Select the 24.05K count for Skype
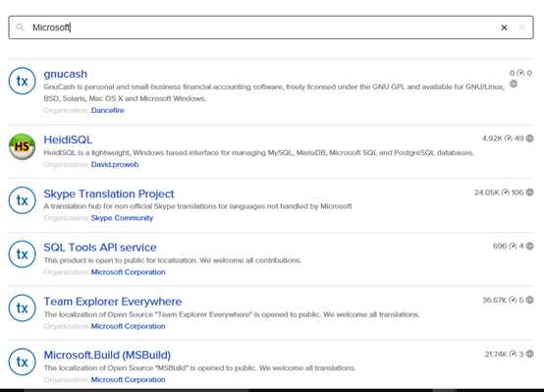Viewport: 544px width, 392px height. [487, 192]
